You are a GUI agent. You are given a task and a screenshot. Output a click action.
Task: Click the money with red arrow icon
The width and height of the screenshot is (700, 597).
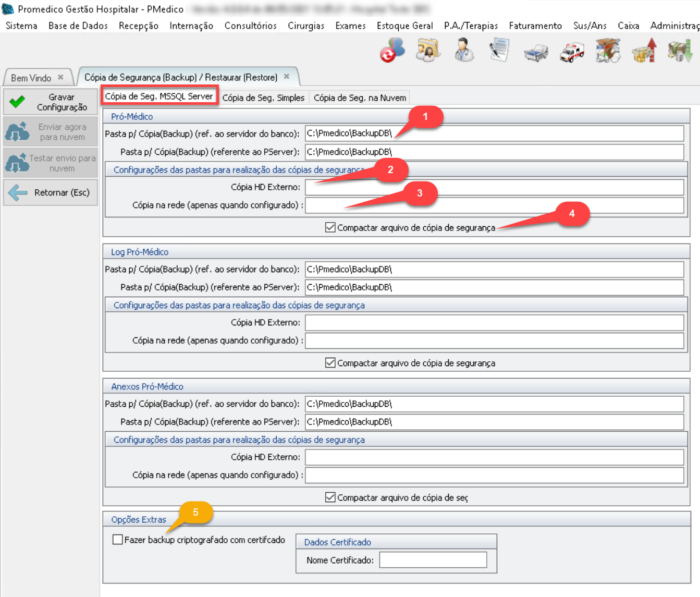click(x=644, y=51)
